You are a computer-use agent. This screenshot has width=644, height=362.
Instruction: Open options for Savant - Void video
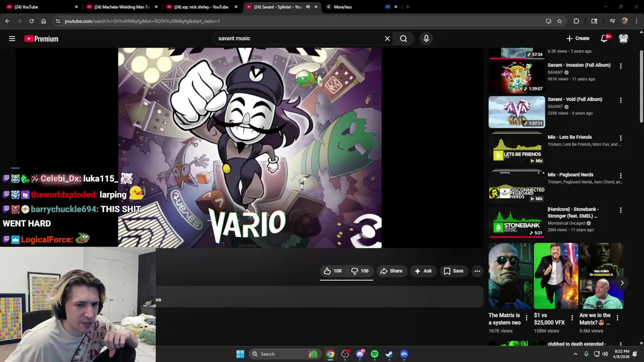pyautogui.click(x=620, y=100)
